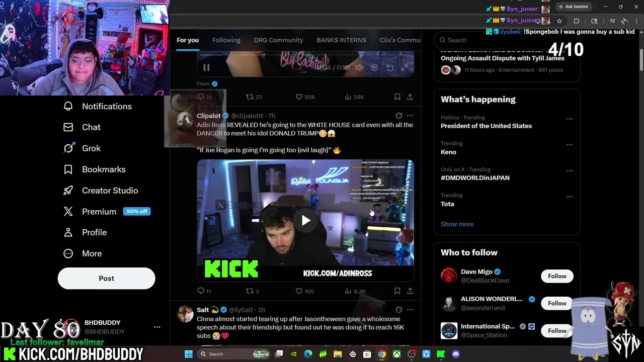The height and width of the screenshot is (362, 644).
Task: Bookmark Clipalot's Adin Ross post
Action: pos(397,291)
